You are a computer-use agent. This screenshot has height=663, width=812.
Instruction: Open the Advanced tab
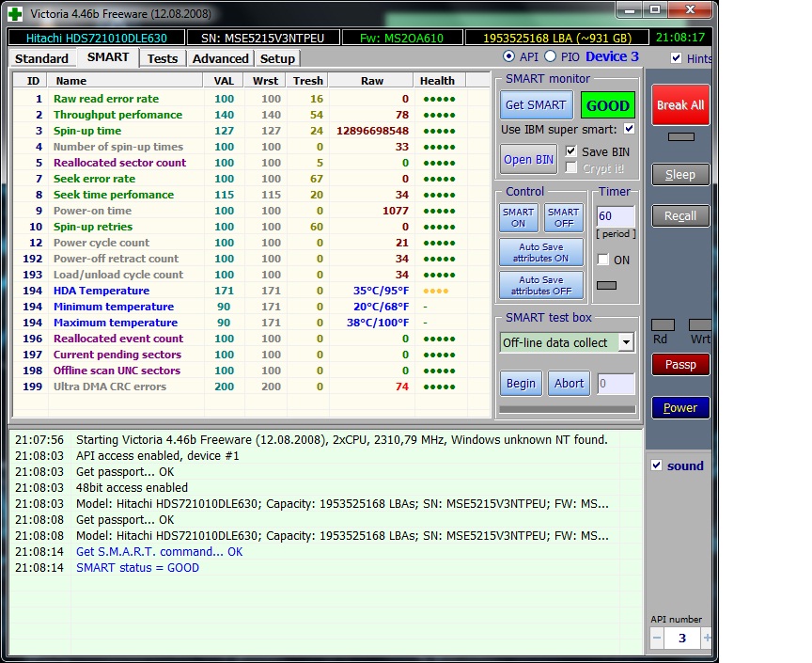220,58
